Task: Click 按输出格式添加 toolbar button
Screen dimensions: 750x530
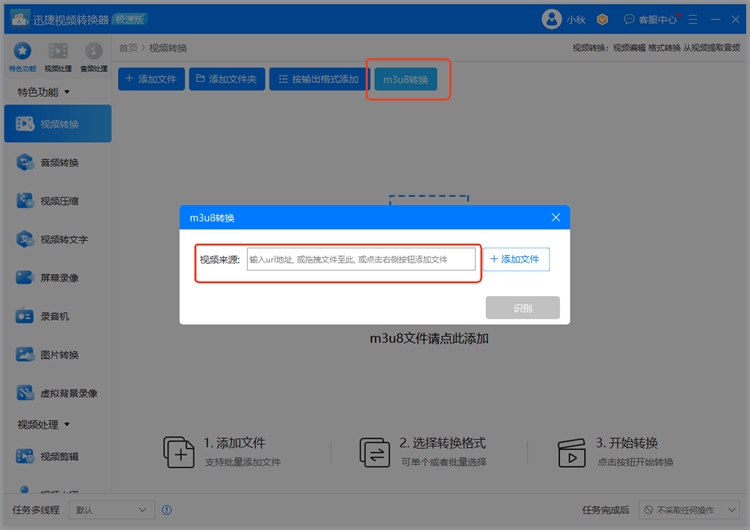Action: tap(319, 79)
